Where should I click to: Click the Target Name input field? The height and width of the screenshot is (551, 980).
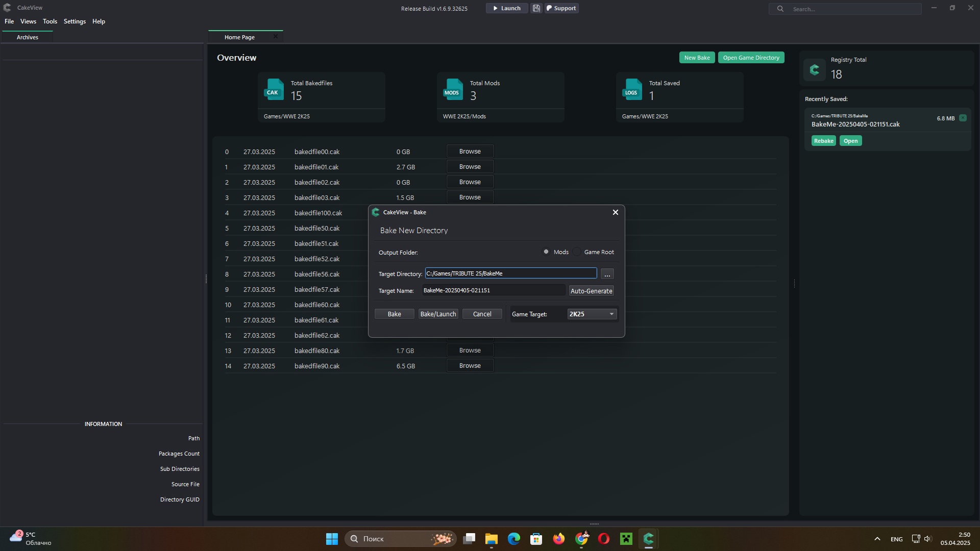[x=493, y=290]
